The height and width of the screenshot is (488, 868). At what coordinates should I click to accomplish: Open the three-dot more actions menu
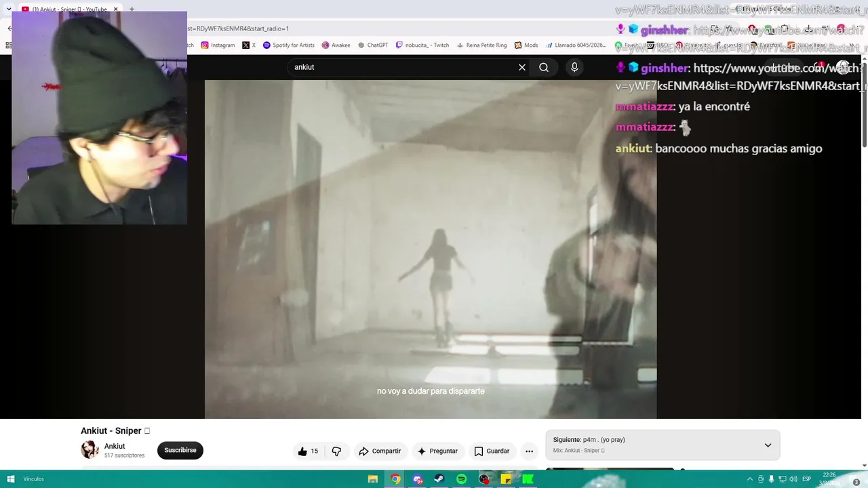tap(529, 451)
